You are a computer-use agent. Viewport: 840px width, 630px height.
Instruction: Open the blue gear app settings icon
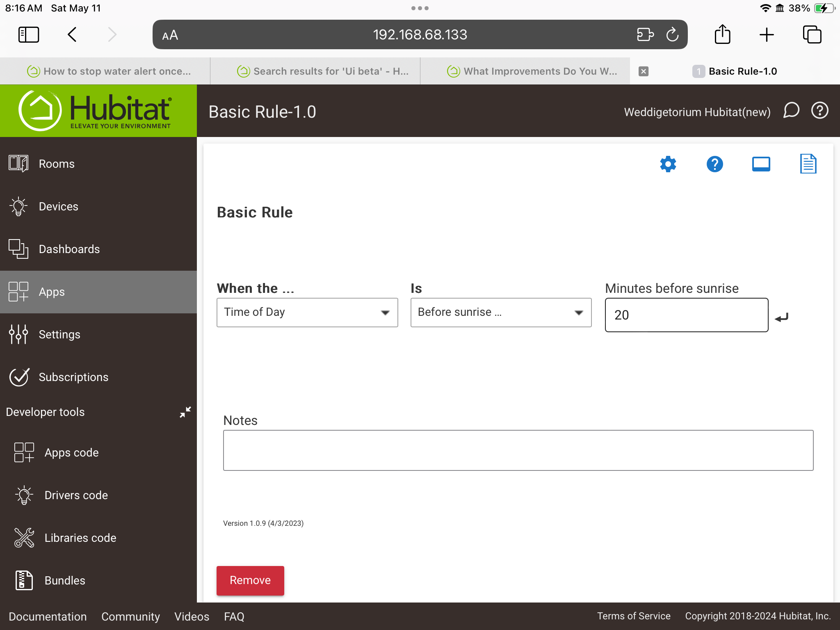(668, 164)
